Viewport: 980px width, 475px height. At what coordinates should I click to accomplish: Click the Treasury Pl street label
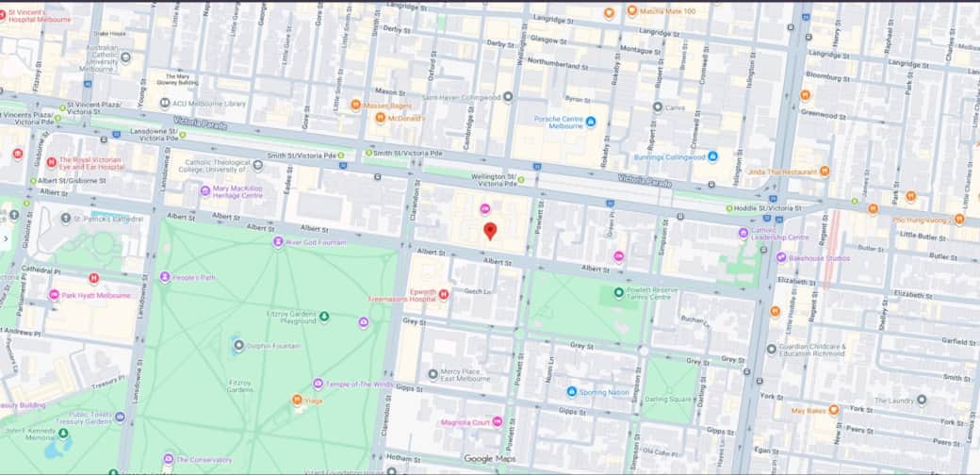(108, 382)
